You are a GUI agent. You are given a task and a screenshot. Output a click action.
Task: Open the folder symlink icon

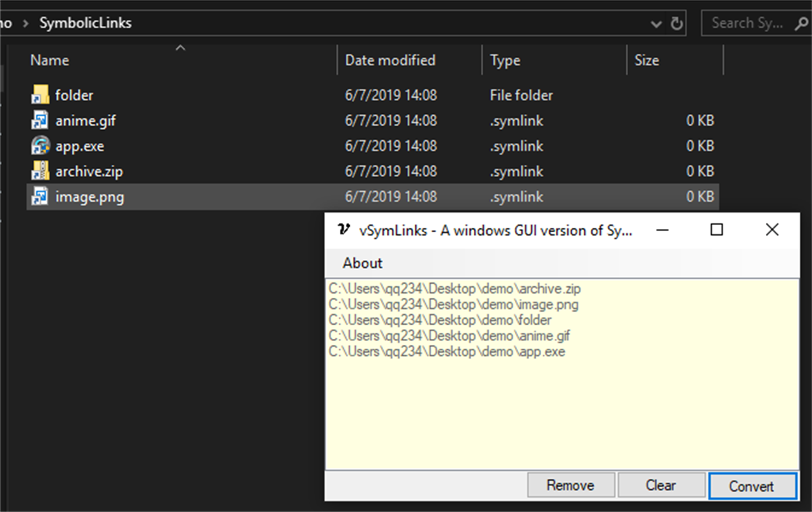(x=39, y=95)
